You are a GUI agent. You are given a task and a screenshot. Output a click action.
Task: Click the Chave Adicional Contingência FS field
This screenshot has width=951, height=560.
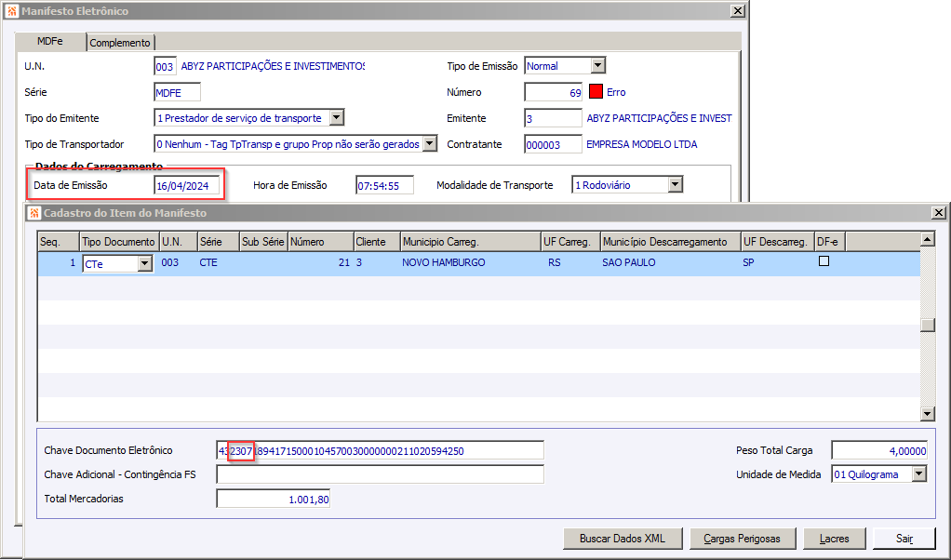tap(380, 474)
